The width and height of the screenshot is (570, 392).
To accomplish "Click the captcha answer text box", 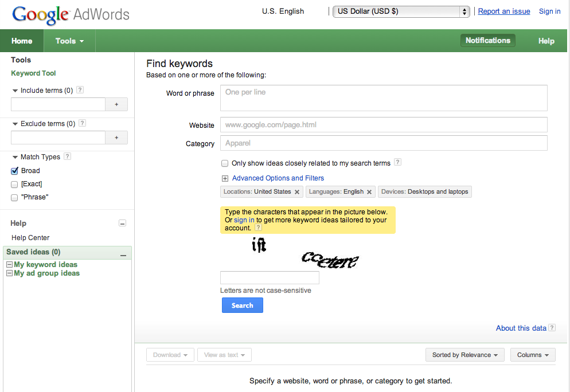I will [270, 277].
